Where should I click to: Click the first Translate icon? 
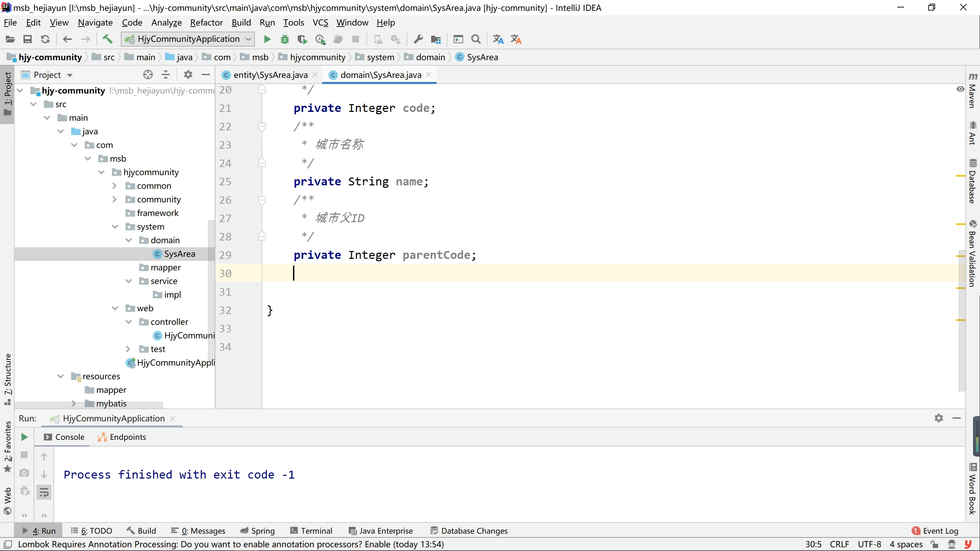pos(498,39)
